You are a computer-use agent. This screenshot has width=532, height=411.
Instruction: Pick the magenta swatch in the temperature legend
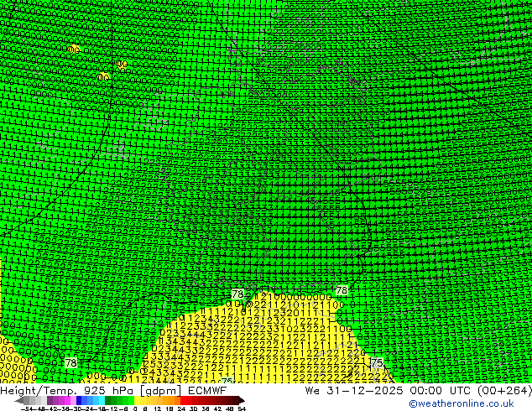point(67,401)
